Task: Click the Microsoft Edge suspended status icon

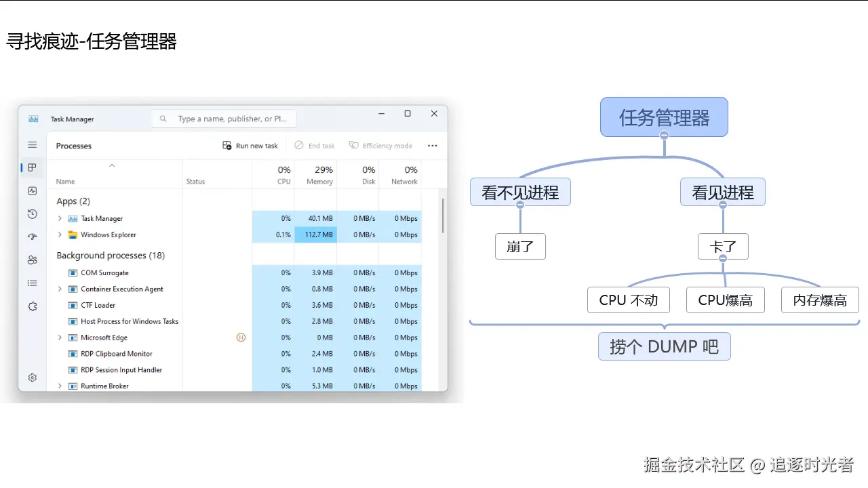Action: 241,338
